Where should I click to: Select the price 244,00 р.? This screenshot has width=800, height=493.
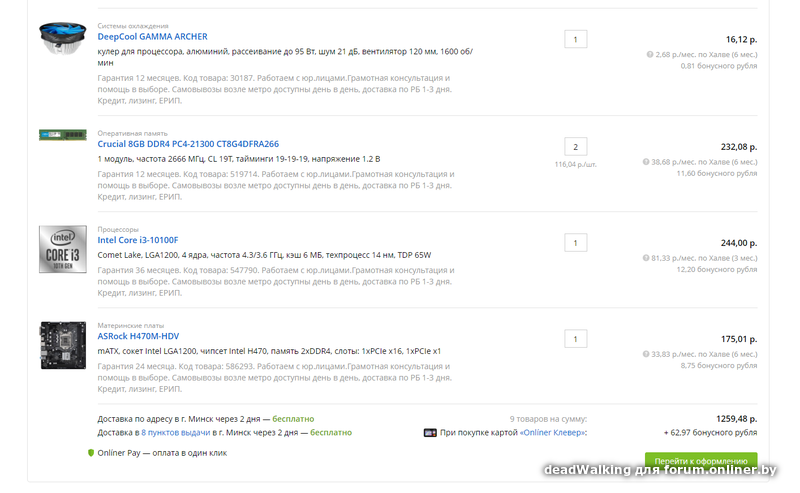tap(739, 243)
